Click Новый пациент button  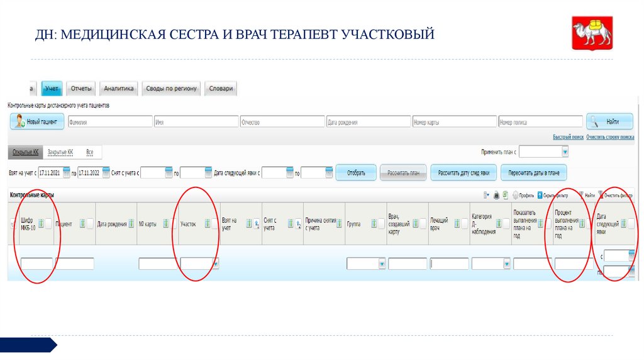pyautogui.click(x=37, y=121)
